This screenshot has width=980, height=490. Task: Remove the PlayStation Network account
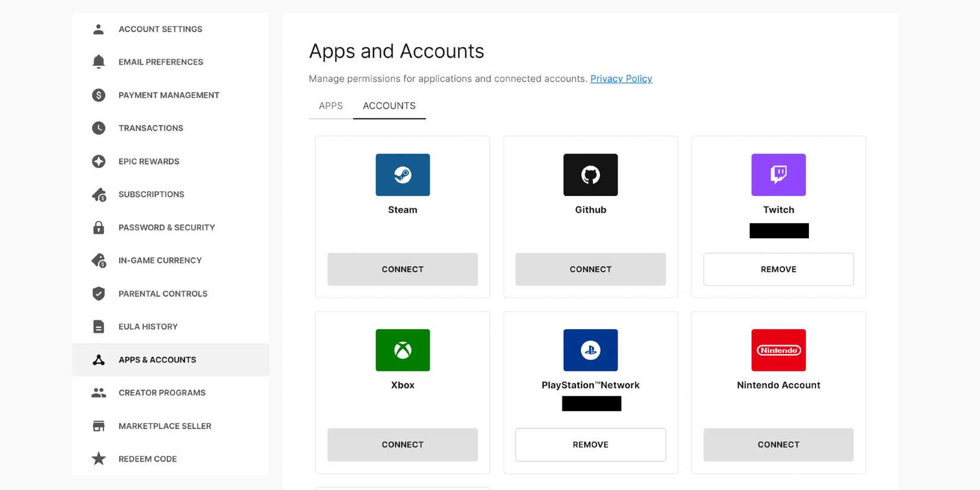590,444
